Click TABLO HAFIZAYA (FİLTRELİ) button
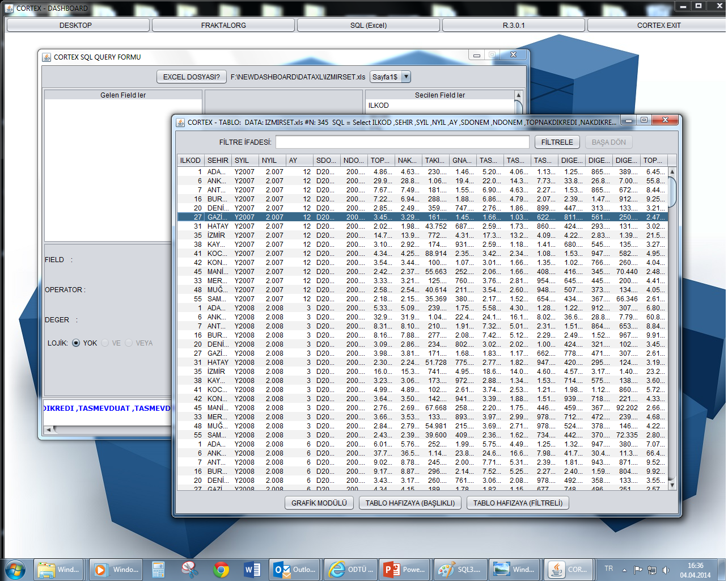728x581 pixels. (x=518, y=503)
